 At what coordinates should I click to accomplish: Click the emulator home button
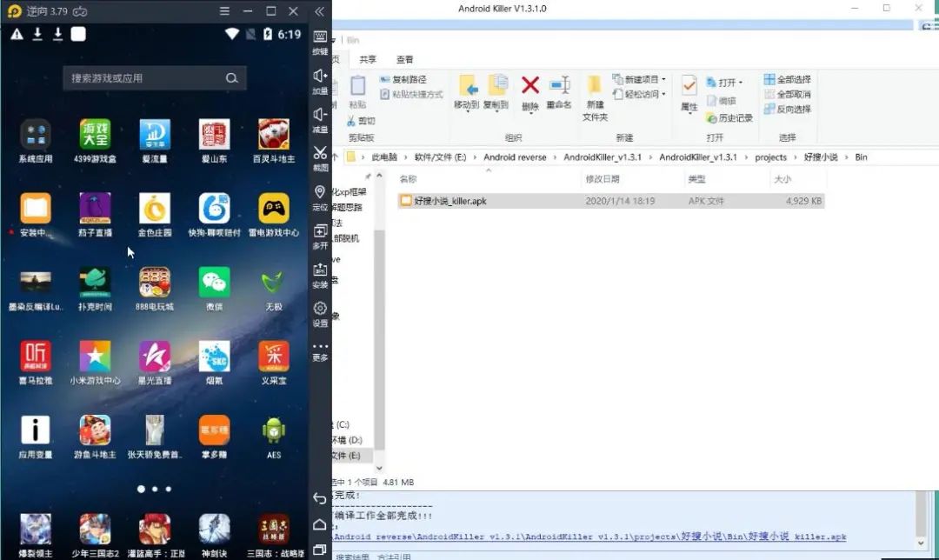320,524
